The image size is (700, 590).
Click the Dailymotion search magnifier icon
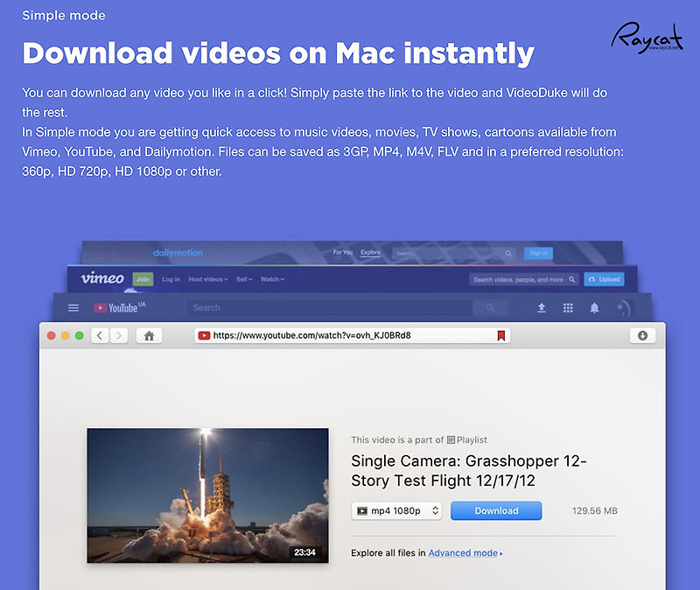(x=508, y=253)
